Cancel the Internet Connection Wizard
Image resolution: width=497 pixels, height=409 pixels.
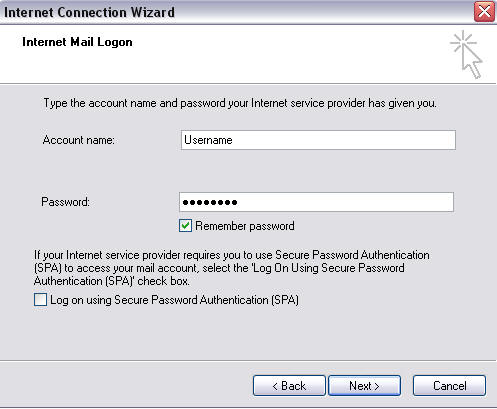pos(449,386)
